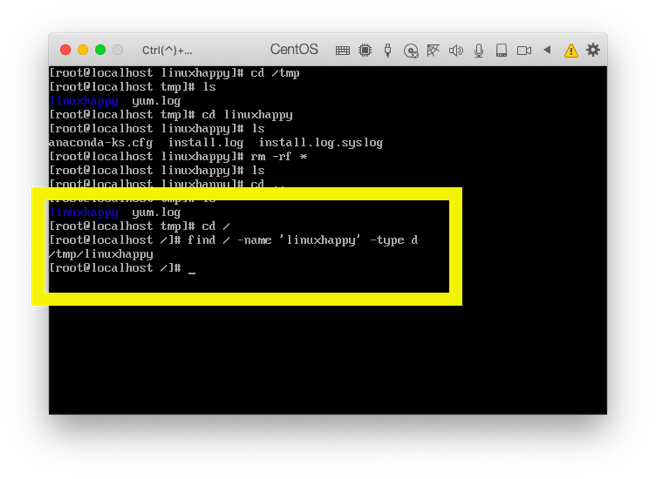Viewport: 656px width, 479px height.
Task: Open the settings gear icon
Action: [593, 50]
